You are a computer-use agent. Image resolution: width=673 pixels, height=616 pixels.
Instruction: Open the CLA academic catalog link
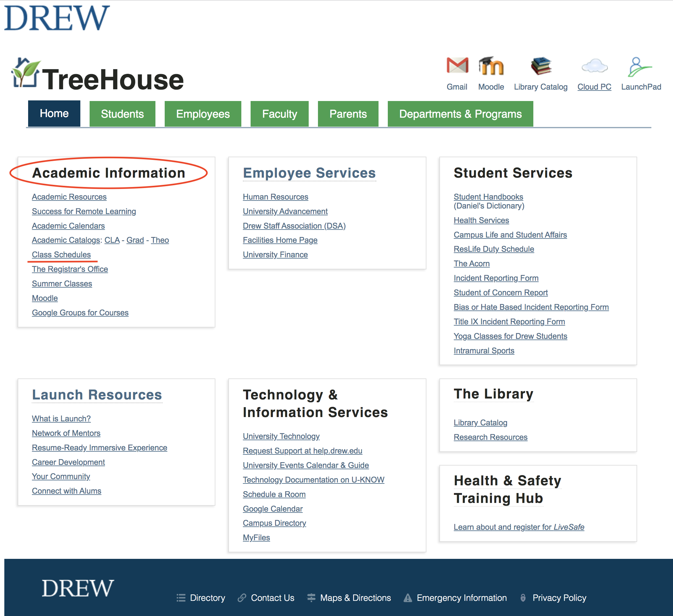[112, 240]
